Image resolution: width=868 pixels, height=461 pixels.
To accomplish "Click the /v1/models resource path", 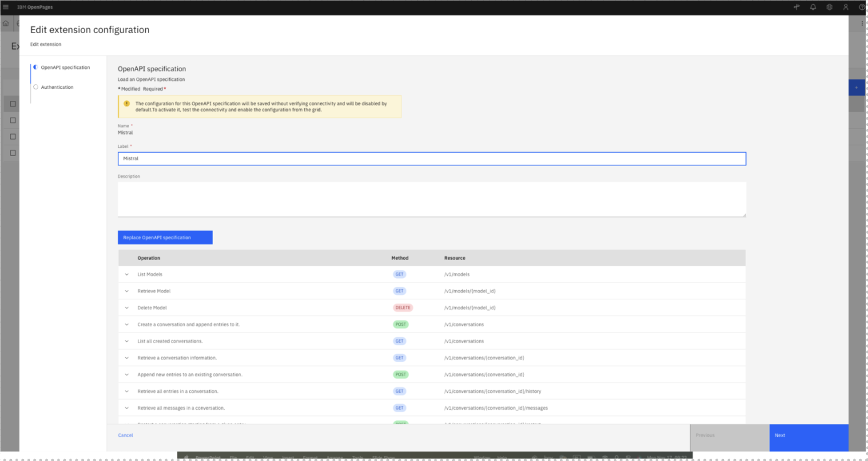I will click(x=457, y=274).
